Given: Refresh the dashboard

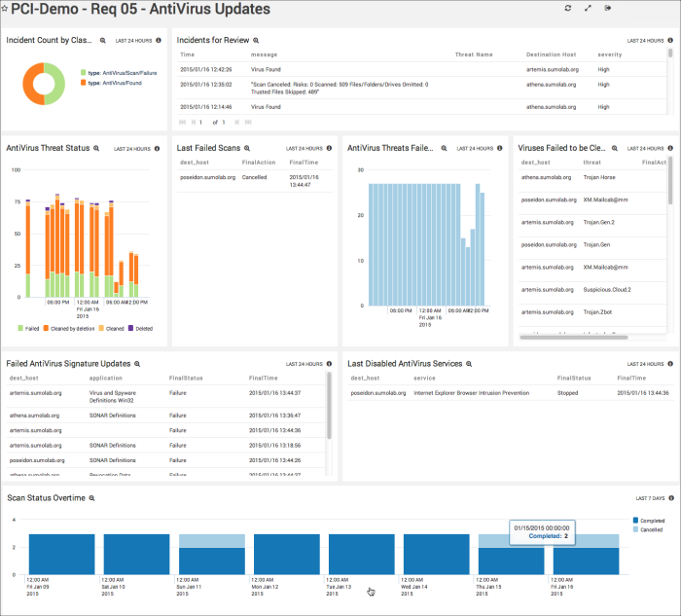Looking at the screenshot, I should (x=568, y=9).
